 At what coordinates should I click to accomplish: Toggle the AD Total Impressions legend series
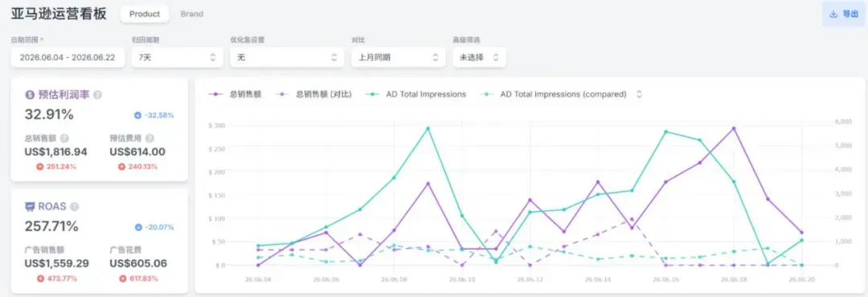[x=416, y=94]
